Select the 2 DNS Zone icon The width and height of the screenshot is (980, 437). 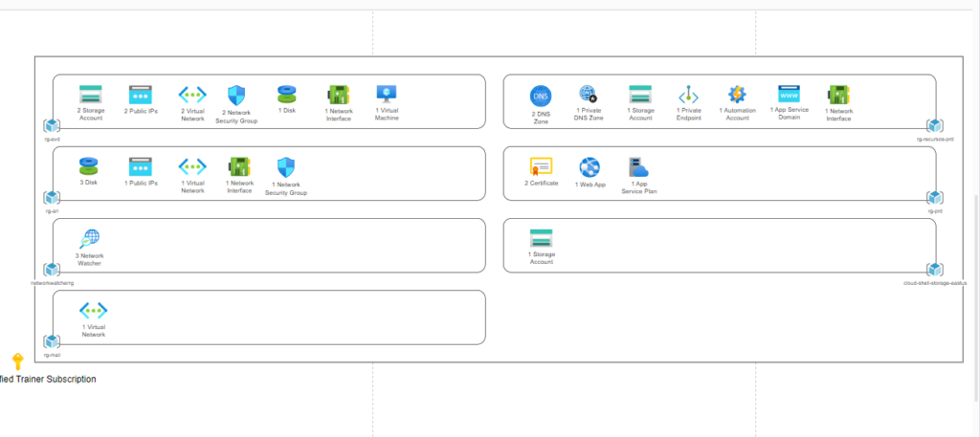(x=541, y=96)
